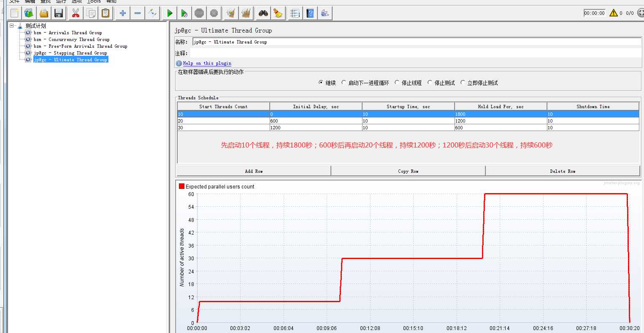Click the info icon beside plugin help
Image resolution: width=644 pixels, height=333 pixels.
click(x=179, y=63)
